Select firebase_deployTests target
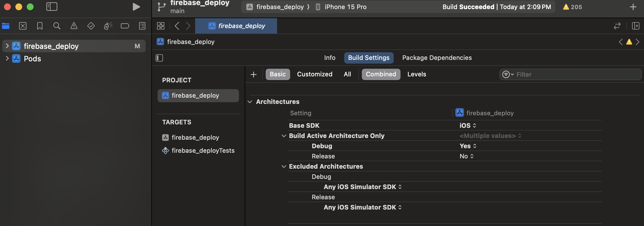Screen dimensions: 644x226 [198, 151]
